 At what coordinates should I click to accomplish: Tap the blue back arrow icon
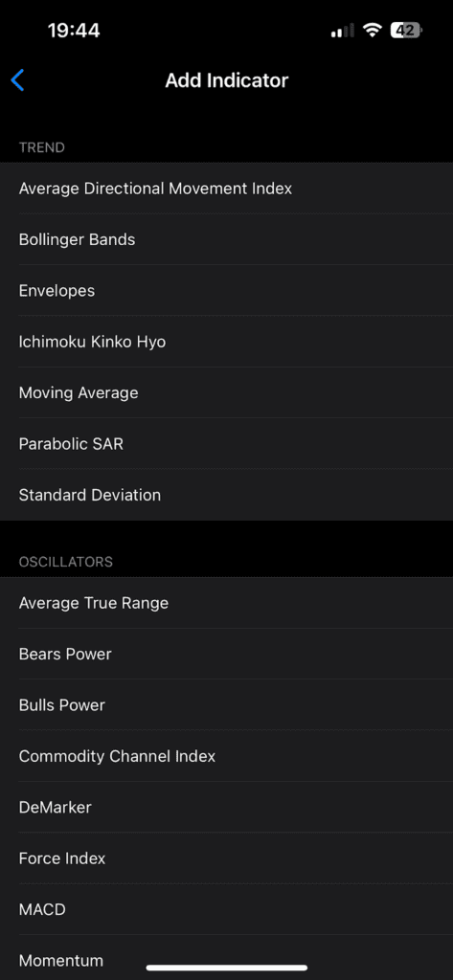tap(17, 80)
